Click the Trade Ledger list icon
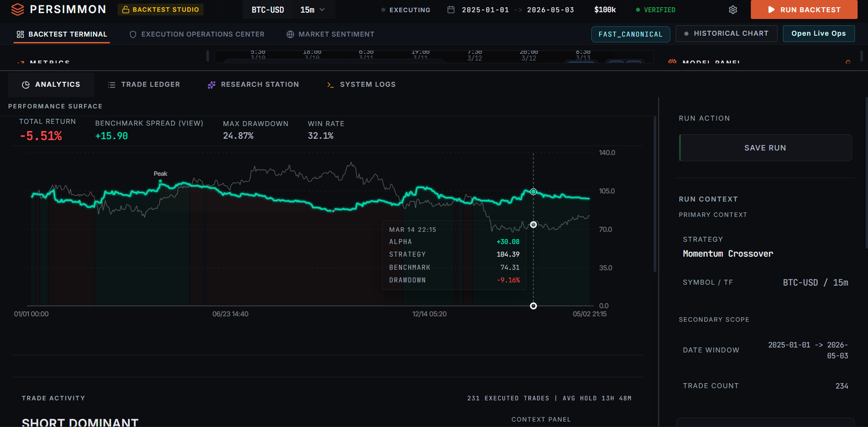Viewport: 868px width, 427px height. (112, 84)
